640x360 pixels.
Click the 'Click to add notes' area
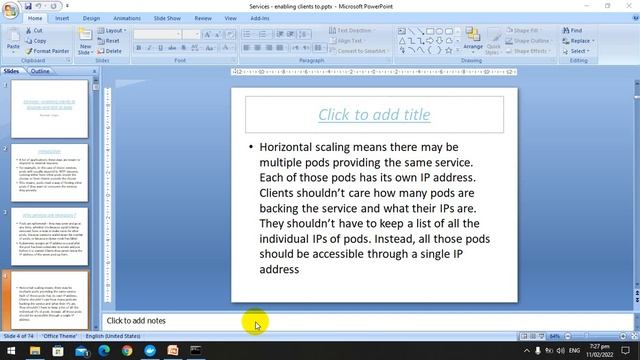367,321
